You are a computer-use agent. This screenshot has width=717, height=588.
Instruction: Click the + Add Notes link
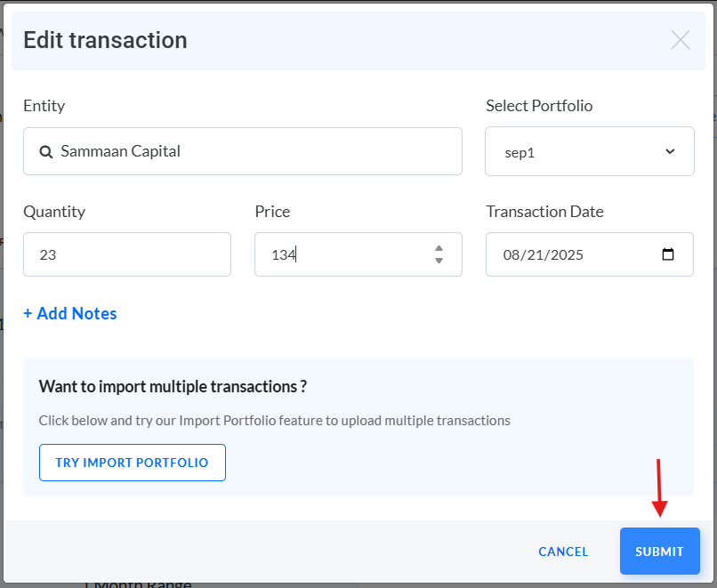point(70,313)
